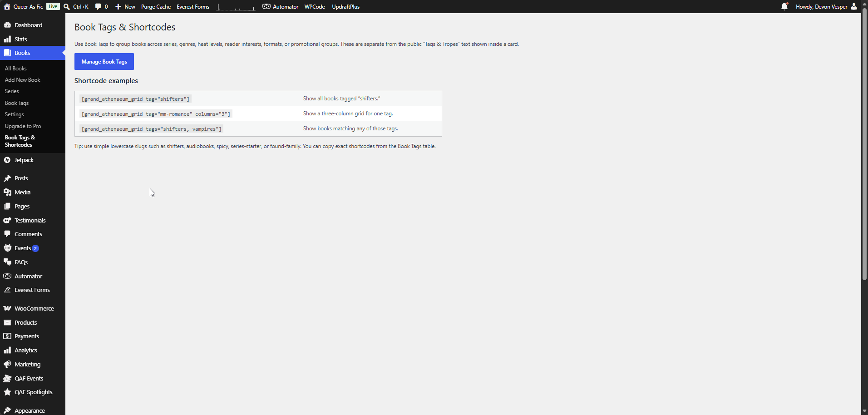Open the UpdraftPlus toolbar menu
The height and width of the screenshot is (415, 868).
pos(346,6)
